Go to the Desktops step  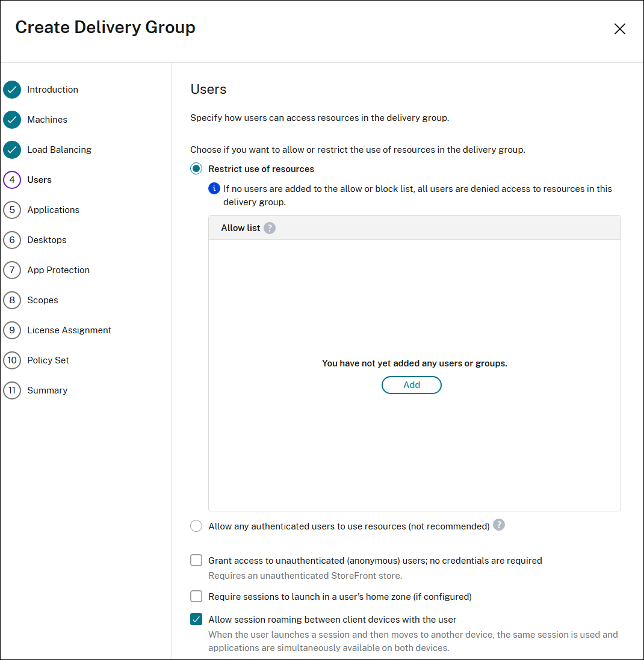46,240
